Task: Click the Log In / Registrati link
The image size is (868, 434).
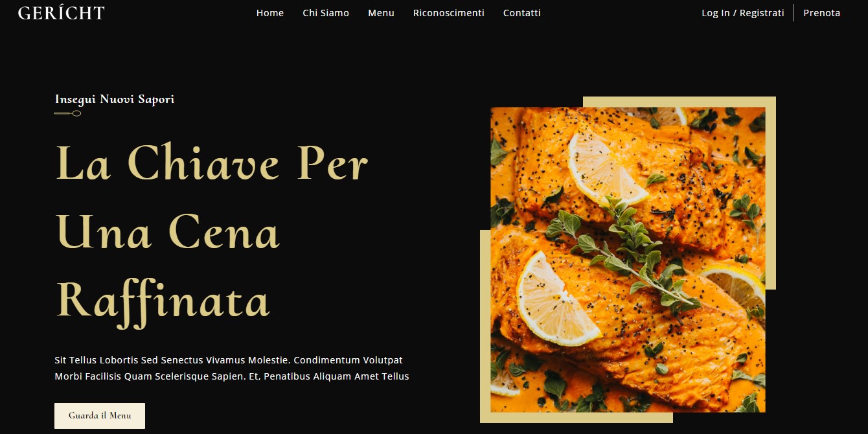Action: (x=743, y=13)
